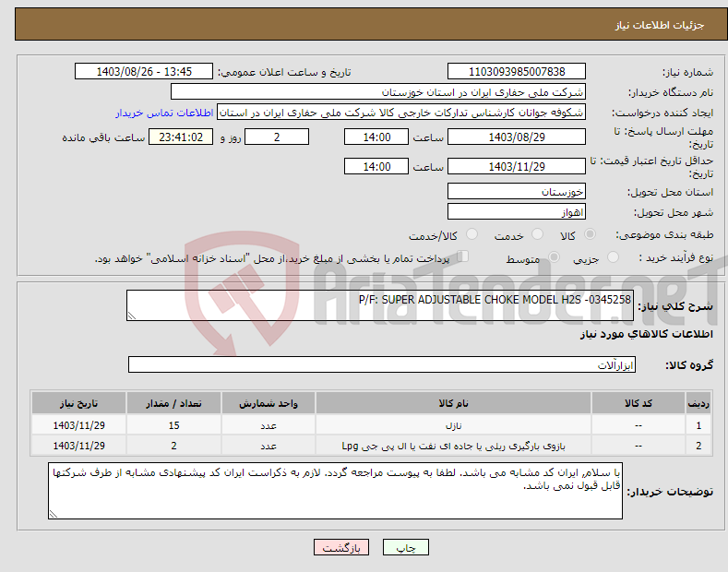This screenshot has height=572, width=728.
Task: Click the response deadline 14:00 time field
Action: pos(376,137)
